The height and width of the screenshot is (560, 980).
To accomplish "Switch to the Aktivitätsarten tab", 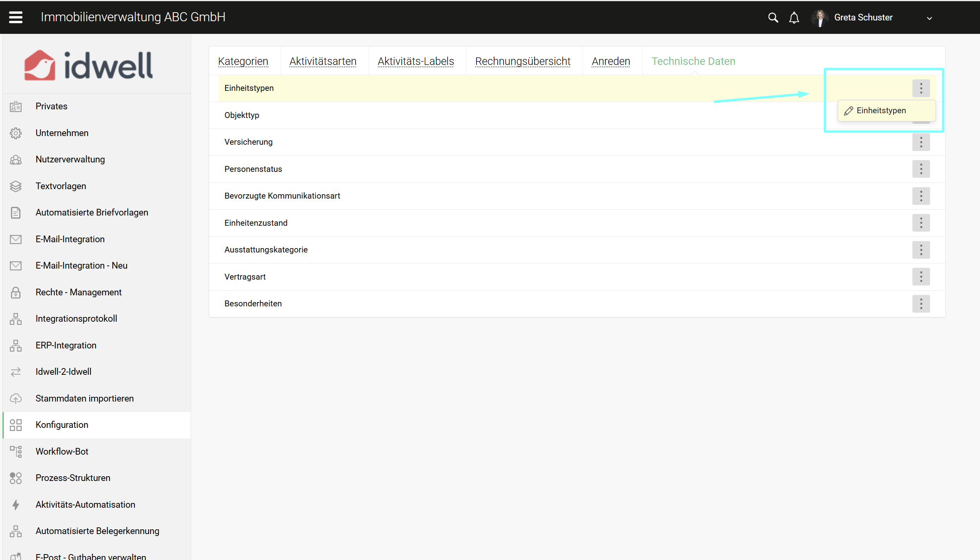I will (323, 61).
